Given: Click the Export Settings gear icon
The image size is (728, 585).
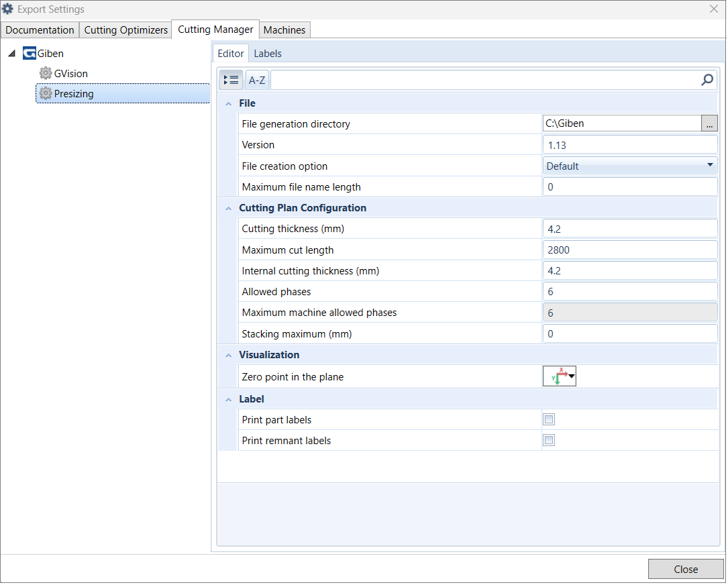Looking at the screenshot, I should pos(8,9).
